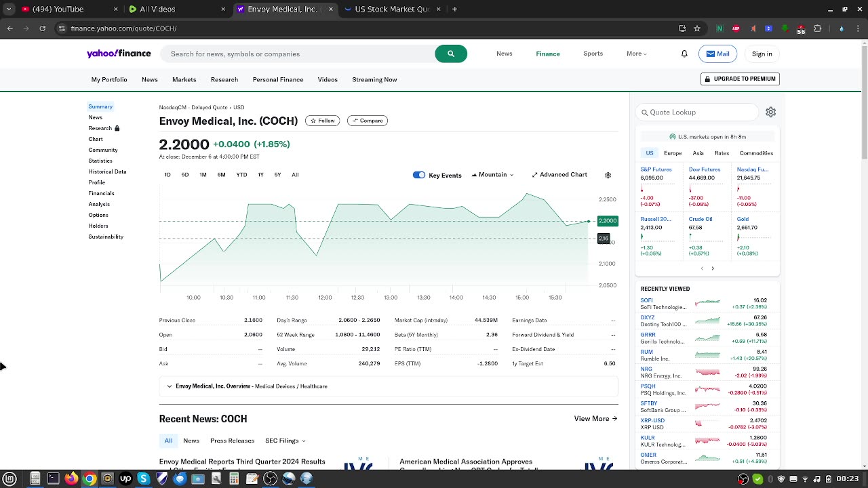Select the Historical Data sidebar item

pos(107,171)
